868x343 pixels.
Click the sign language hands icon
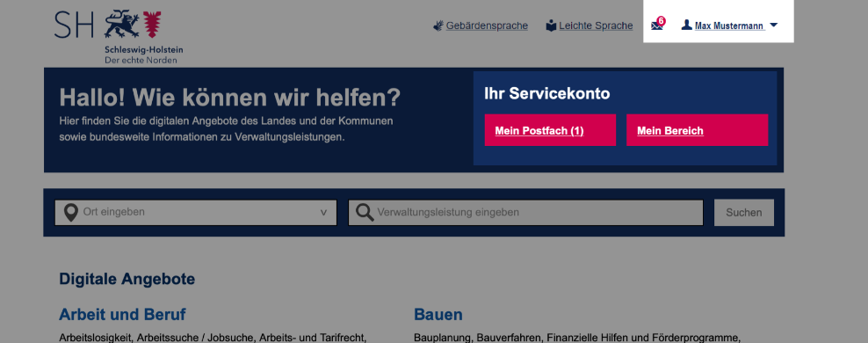coord(438,26)
